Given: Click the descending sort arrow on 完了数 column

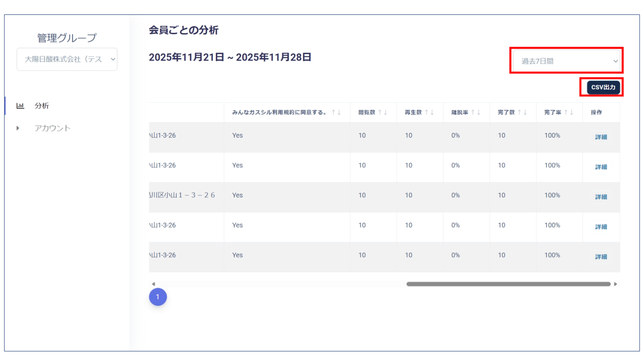Looking at the screenshot, I should (525, 113).
